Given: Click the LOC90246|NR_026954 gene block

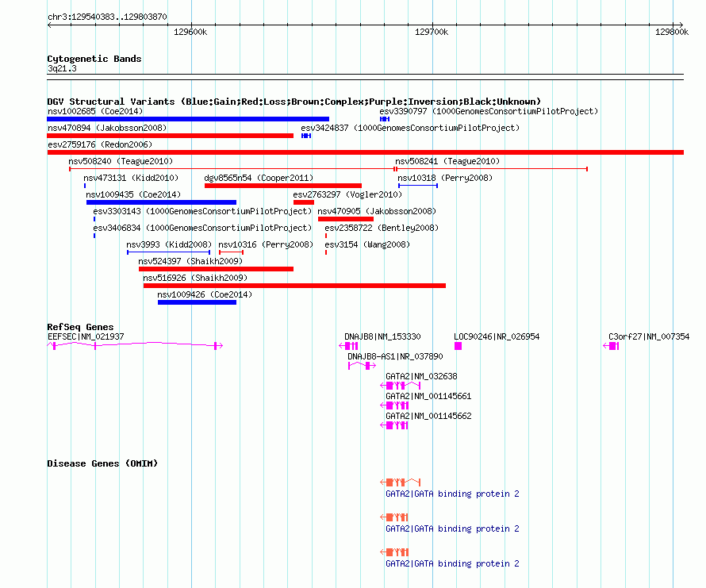Looking at the screenshot, I should 458,346.
